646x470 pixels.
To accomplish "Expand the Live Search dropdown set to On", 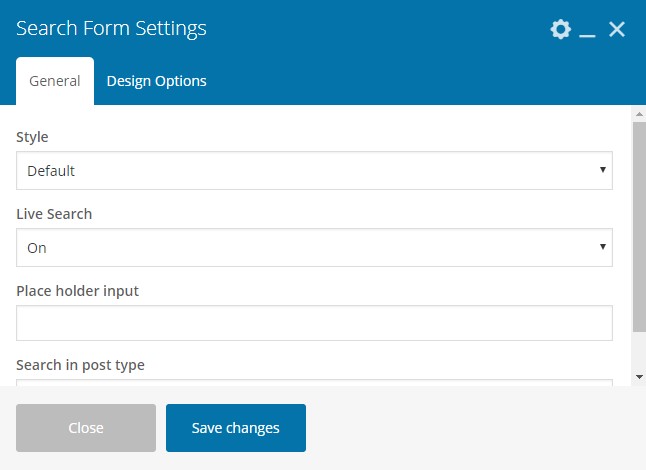I will click(x=314, y=248).
